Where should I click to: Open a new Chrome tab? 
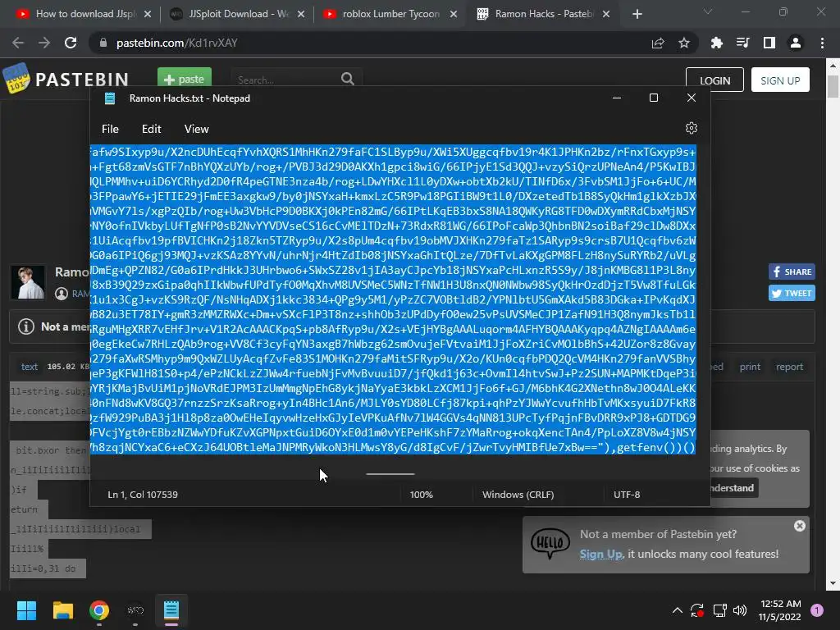(x=637, y=14)
